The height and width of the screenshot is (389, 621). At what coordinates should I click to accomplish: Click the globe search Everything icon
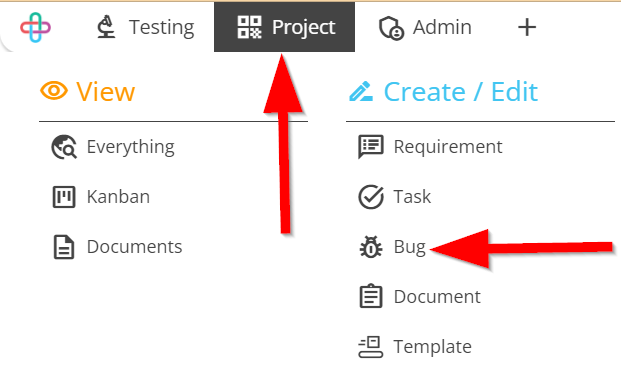coord(64,147)
